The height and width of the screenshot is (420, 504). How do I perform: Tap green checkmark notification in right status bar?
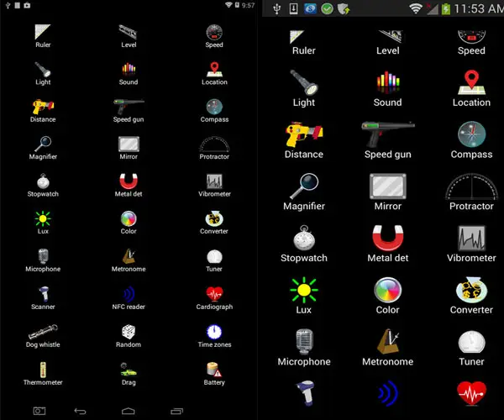click(327, 8)
